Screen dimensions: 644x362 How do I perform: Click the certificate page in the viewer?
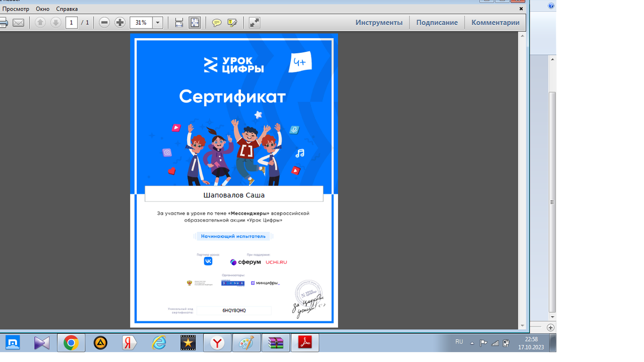point(234,180)
